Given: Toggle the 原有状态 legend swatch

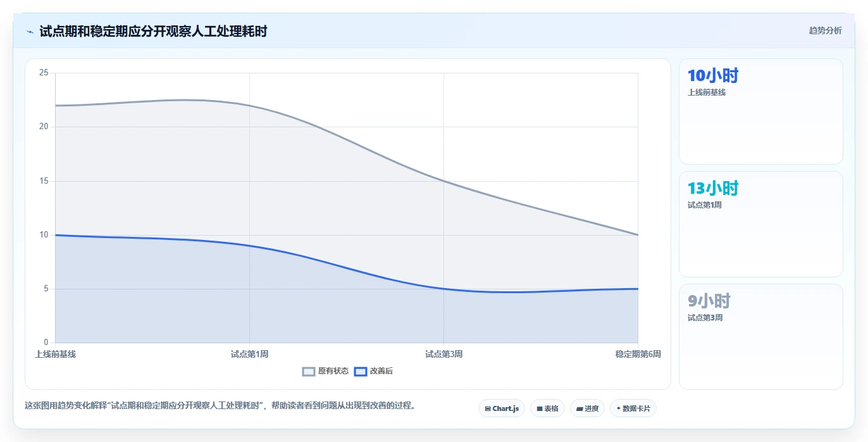Looking at the screenshot, I should pyautogui.click(x=309, y=372).
